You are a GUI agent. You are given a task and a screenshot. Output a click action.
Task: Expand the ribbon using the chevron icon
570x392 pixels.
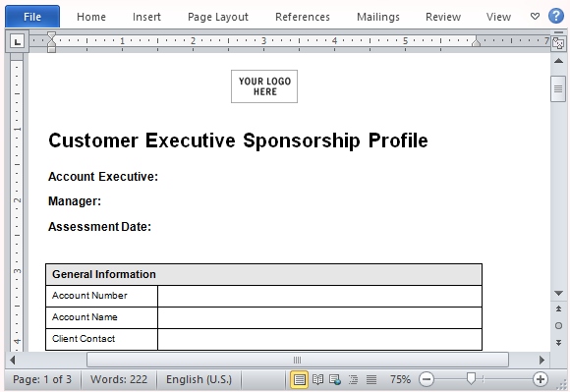point(535,17)
